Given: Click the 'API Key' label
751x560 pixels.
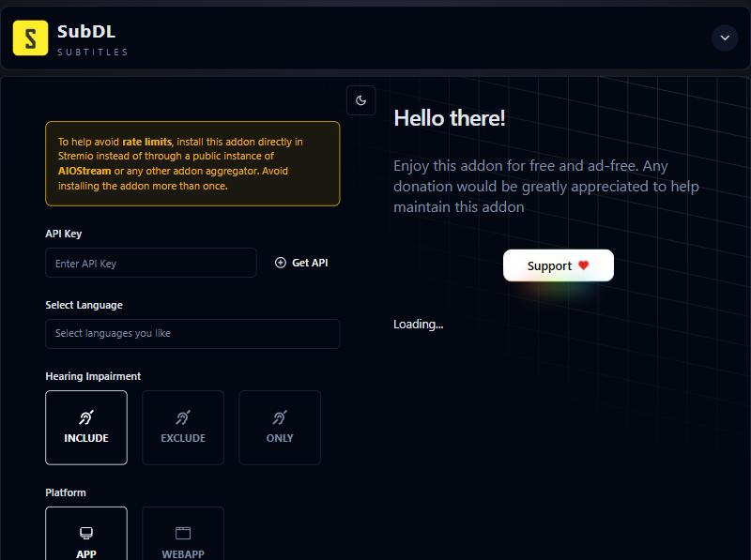Looking at the screenshot, I should [x=64, y=234].
